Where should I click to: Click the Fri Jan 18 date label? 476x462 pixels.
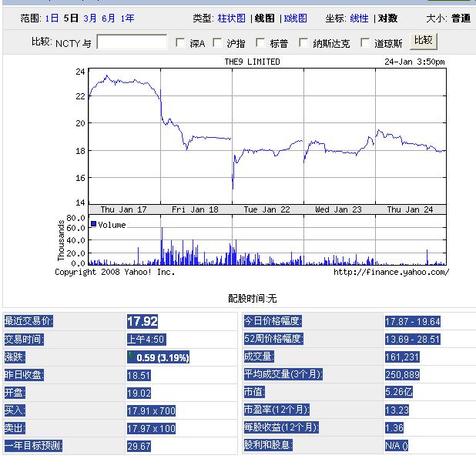(x=195, y=209)
